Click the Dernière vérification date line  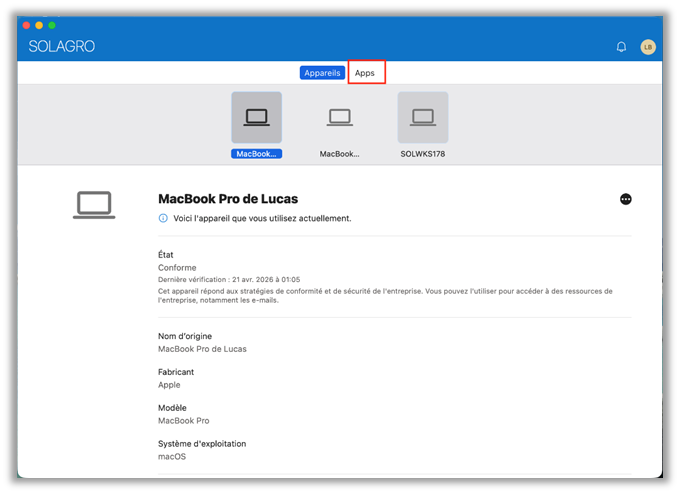(x=229, y=279)
